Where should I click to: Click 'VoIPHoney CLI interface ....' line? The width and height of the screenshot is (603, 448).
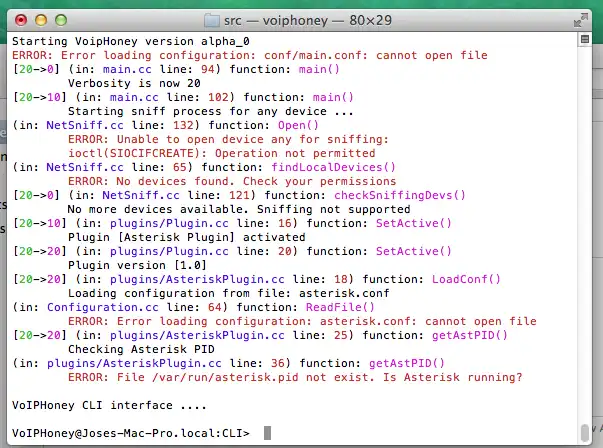click(109, 405)
